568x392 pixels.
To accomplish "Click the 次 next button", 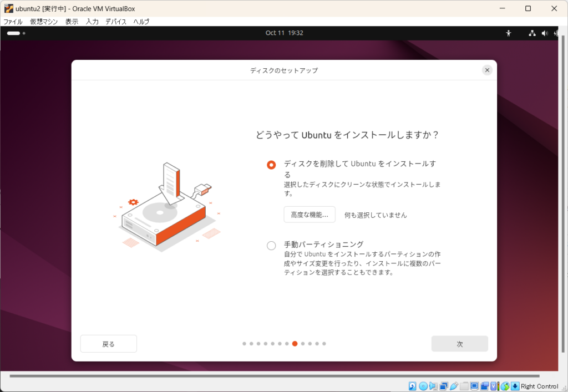I will [460, 344].
